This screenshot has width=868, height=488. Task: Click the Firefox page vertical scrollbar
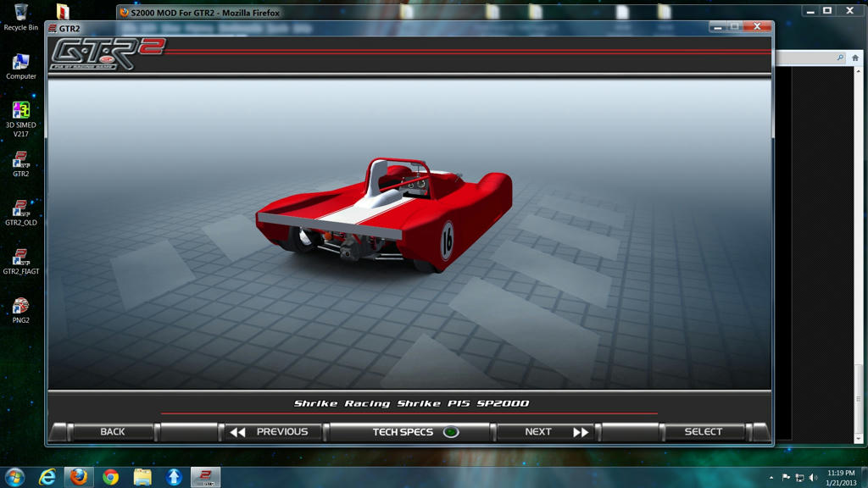pos(859,254)
